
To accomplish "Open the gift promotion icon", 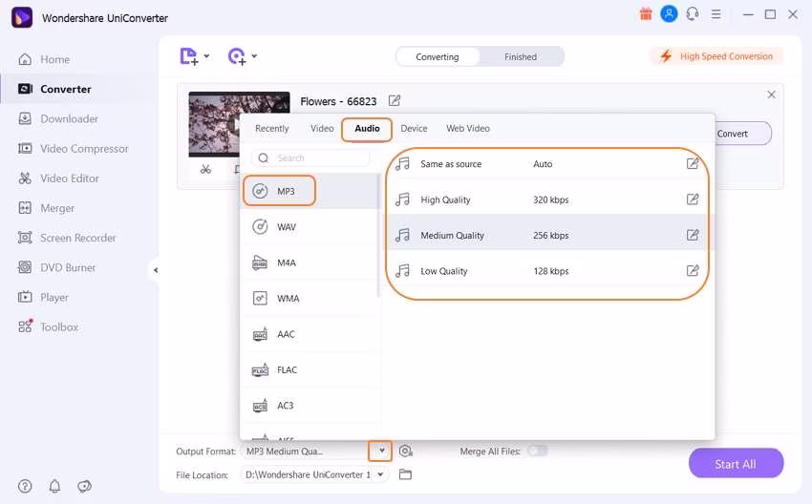I will point(645,14).
